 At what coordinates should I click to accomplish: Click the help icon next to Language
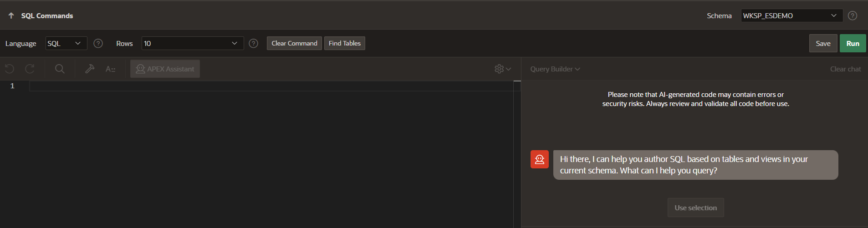pos(98,43)
